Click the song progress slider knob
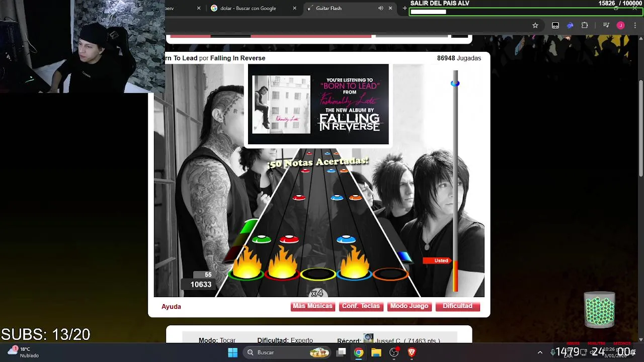Viewport: 644px width, 362px height. pos(455,83)
